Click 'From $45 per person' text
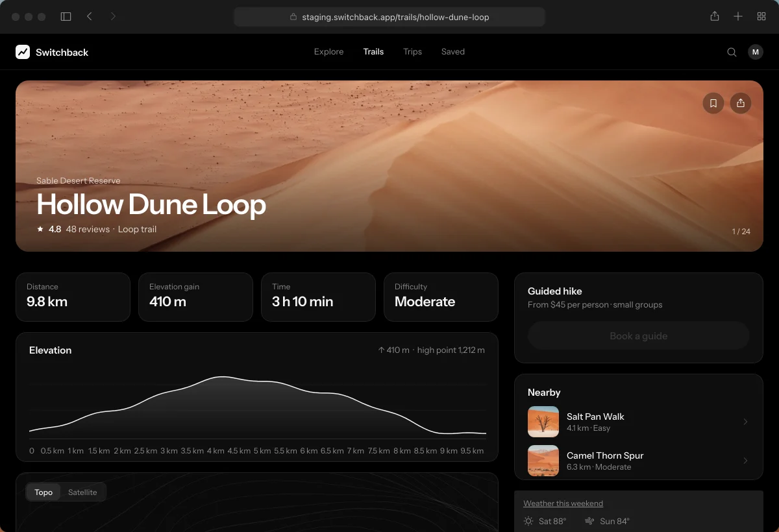This screenshot has height=532, width=779. tap(568, 305)
